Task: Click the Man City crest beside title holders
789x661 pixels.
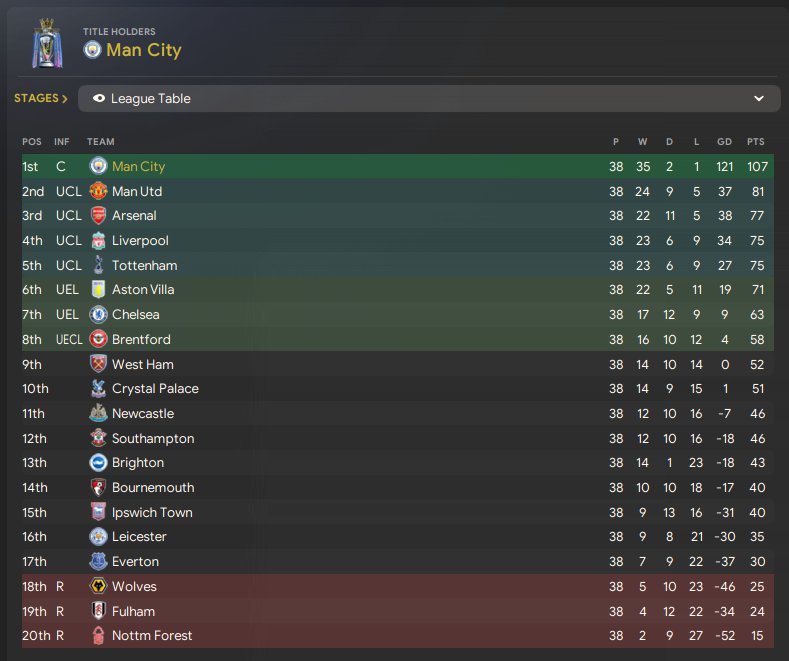Action: tap(93, 50)
